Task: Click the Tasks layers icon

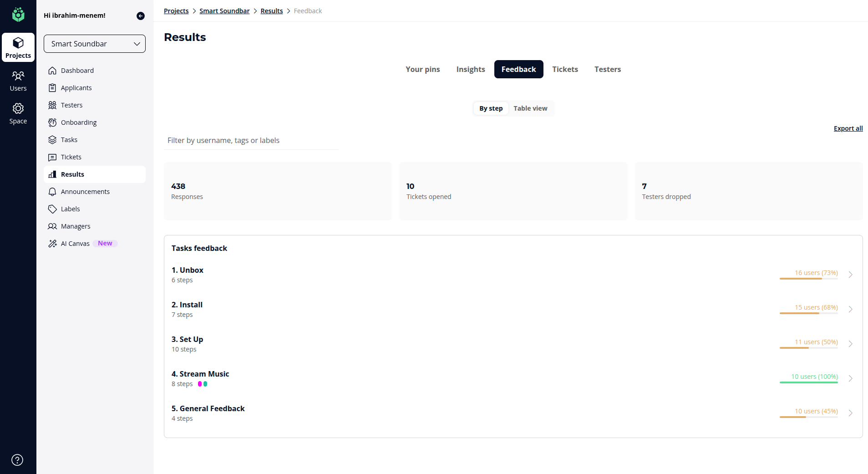Action: tap(52, 140)
